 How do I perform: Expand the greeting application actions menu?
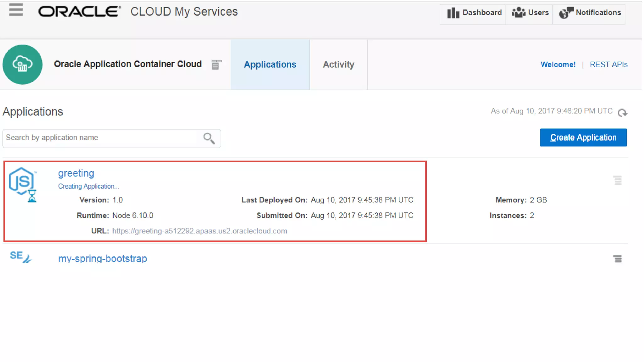point(617,180)
